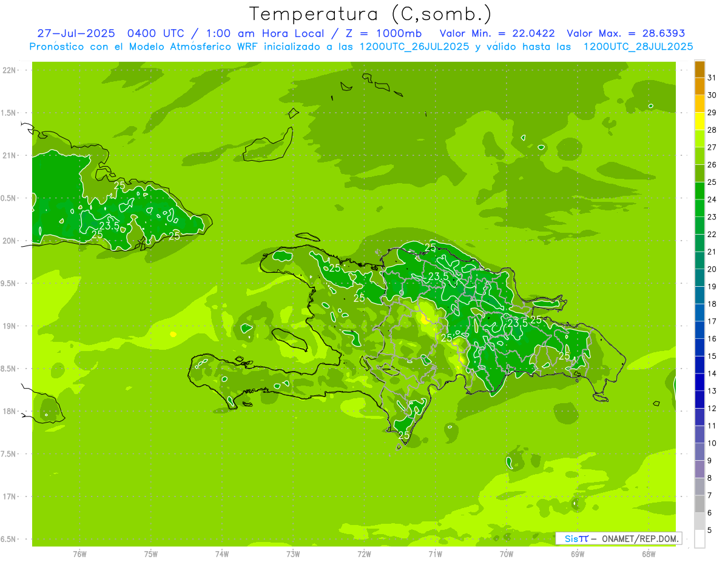
Task: Click the '22N' latitude axis label
Action: 8,70
